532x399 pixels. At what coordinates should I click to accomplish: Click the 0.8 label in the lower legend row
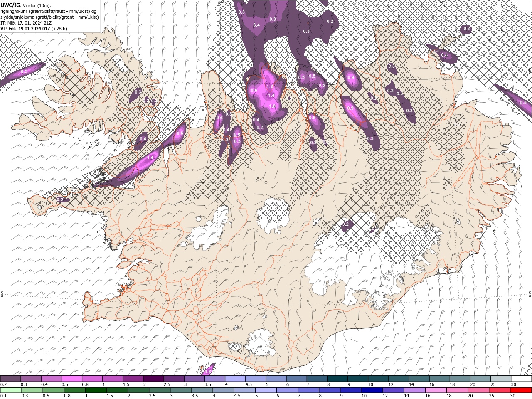(67, 396)
